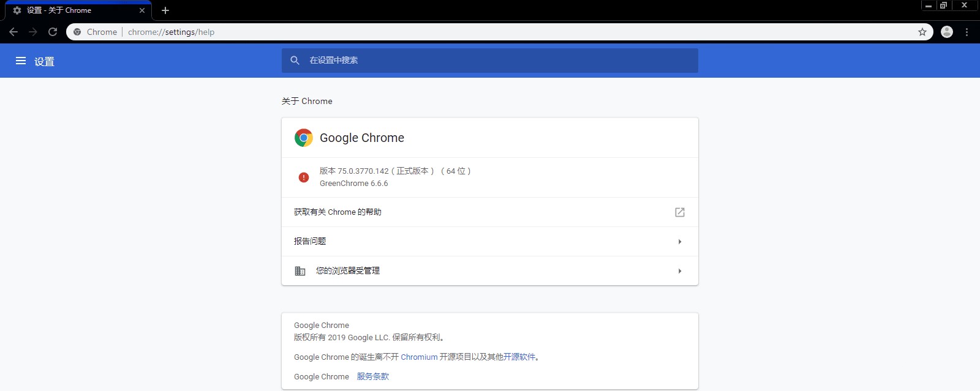980x391 pixels.
Task: Expand the 报告问题 row arrow
Action: coord(680,242)
